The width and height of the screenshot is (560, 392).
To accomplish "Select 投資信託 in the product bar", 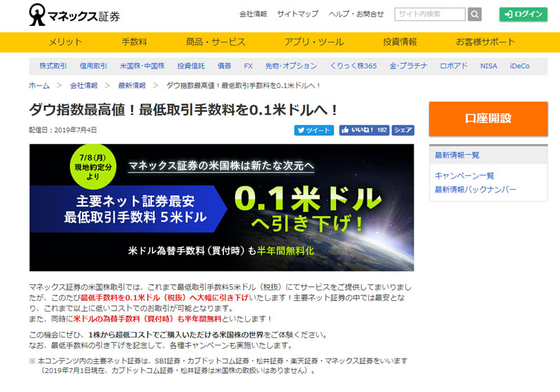I will (191, 66).
